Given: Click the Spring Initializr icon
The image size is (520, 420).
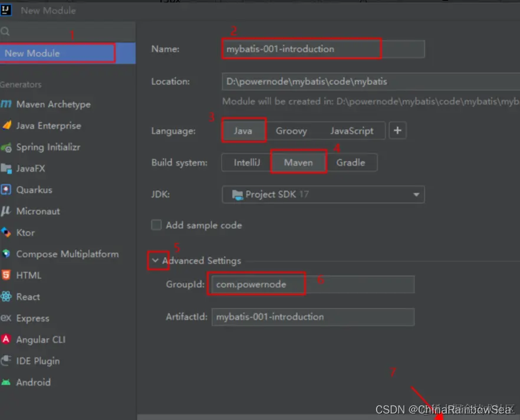Looking at the screenshot, I should [x=6, y=147].
